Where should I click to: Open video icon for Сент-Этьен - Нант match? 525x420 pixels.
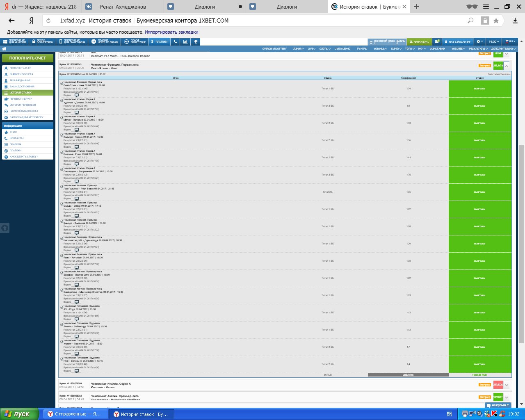click(x=77, y=95)
